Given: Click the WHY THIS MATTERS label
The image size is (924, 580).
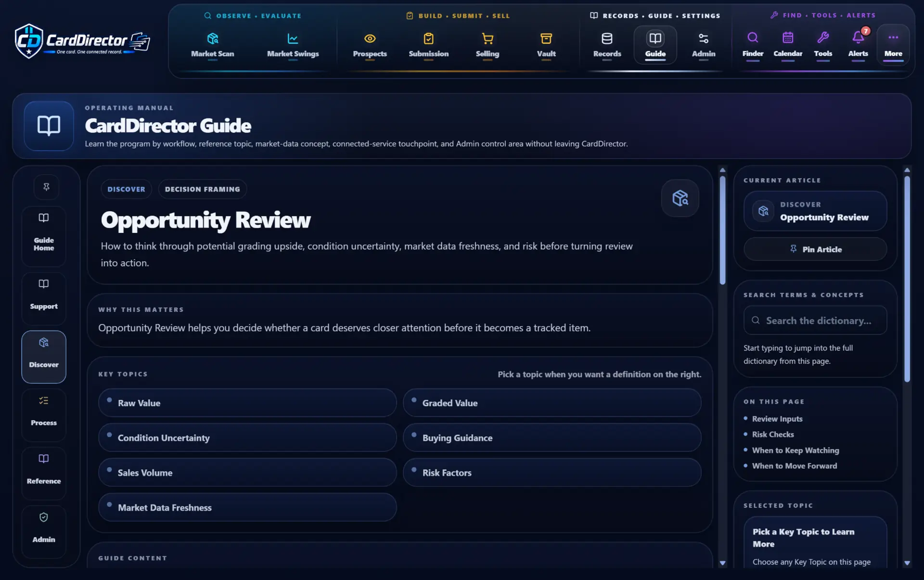Looking at the screenshot, I should 141,309.
